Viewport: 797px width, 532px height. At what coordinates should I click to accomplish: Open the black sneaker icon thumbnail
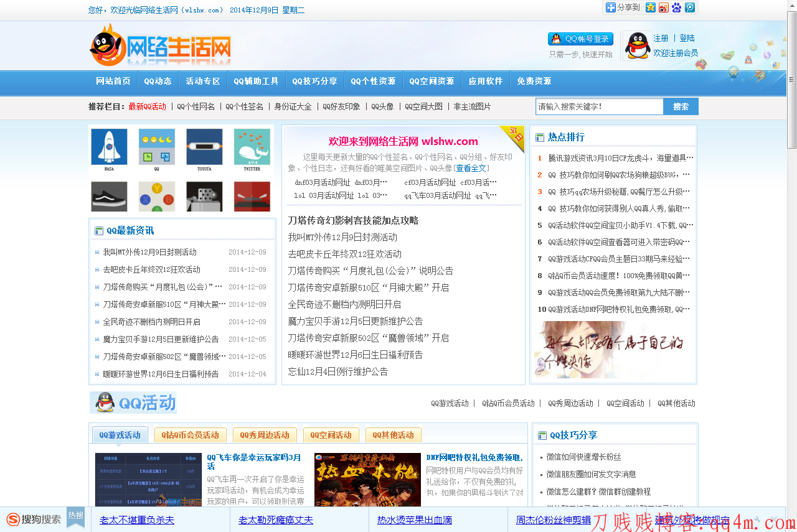pos(109,197)
